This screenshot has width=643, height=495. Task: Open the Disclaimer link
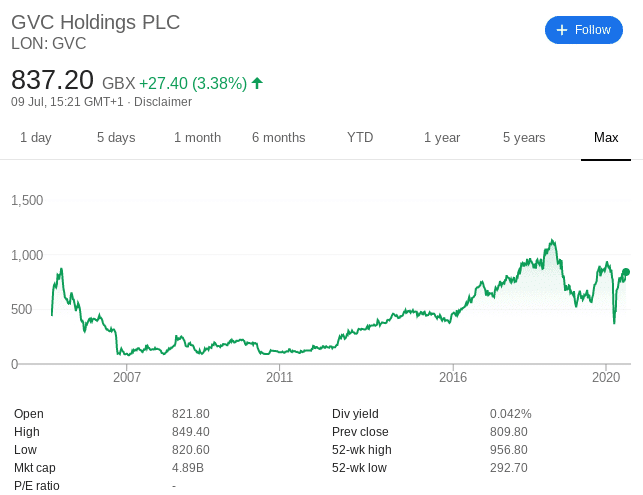(163, 102)
